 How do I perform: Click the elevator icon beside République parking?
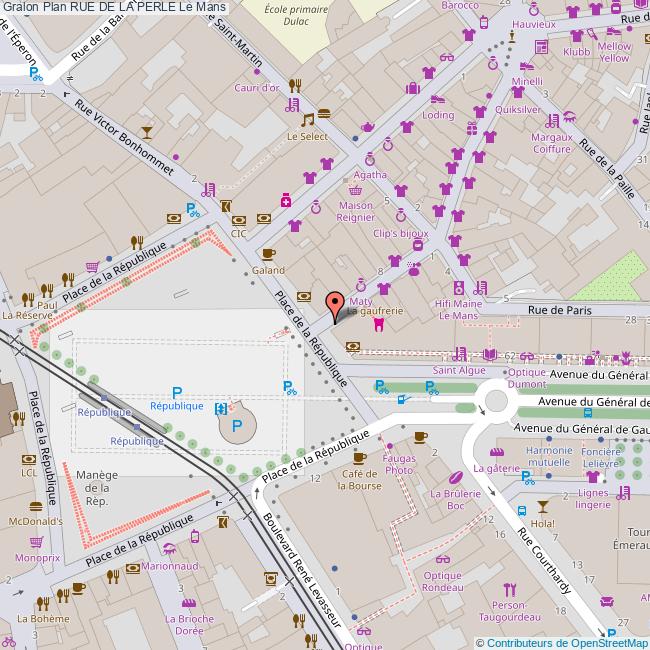221,407
